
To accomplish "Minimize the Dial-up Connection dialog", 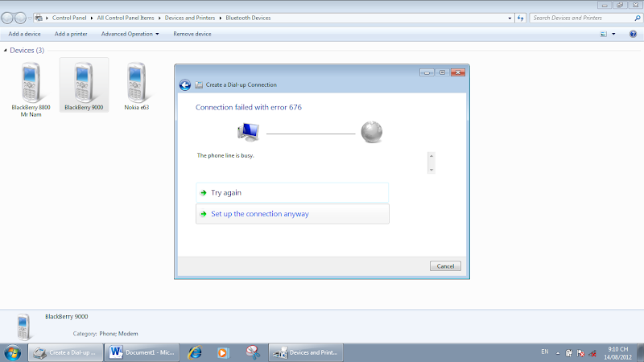I will tap(427, 72).
